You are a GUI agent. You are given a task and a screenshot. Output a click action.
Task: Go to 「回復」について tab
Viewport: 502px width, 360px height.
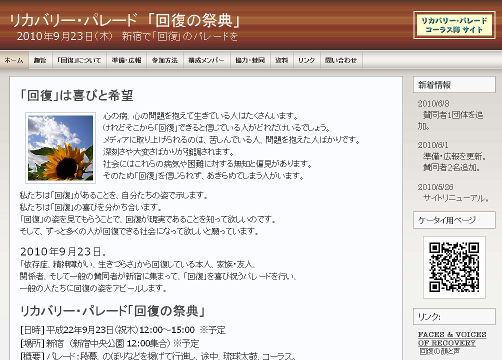79,60
